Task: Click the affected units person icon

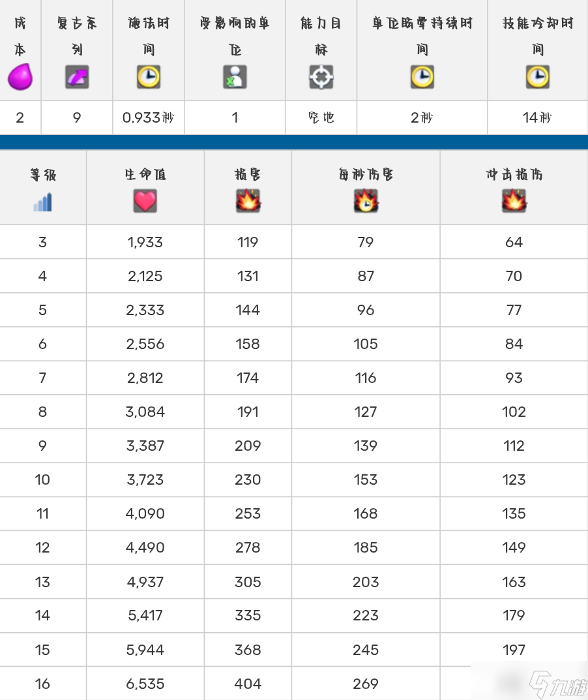Action: pyautogui.click(x=235, y=78)
